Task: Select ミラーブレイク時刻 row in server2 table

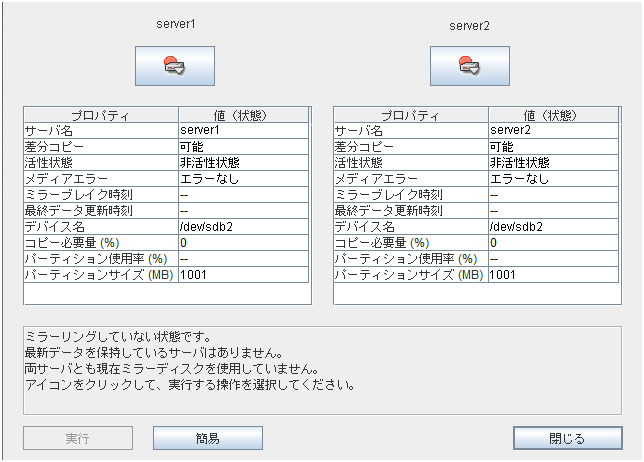Action: click(x=410, y=195)
